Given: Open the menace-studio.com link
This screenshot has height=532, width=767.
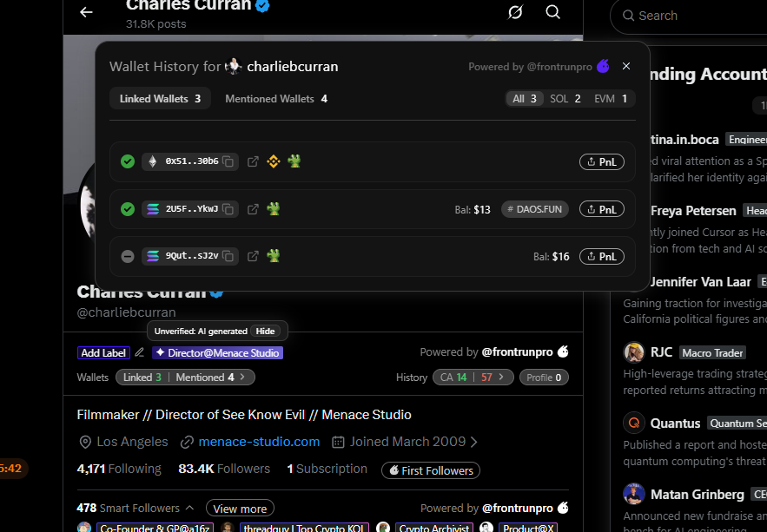Looking at the screenshot, I should 259,442.
